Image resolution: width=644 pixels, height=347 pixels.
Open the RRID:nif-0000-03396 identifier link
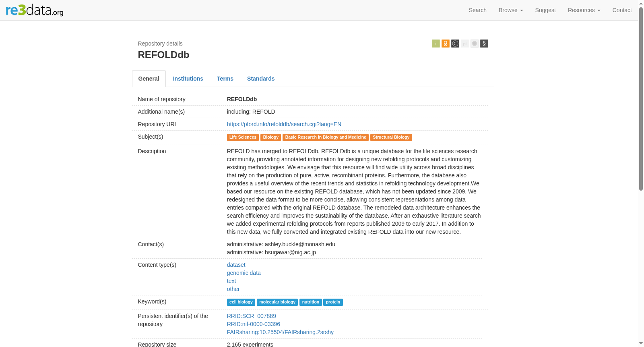click(x=254, y=324)
